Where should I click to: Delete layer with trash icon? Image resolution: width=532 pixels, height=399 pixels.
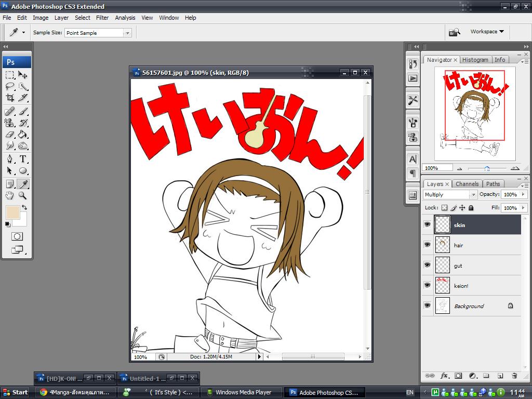(x=514, y=376)
